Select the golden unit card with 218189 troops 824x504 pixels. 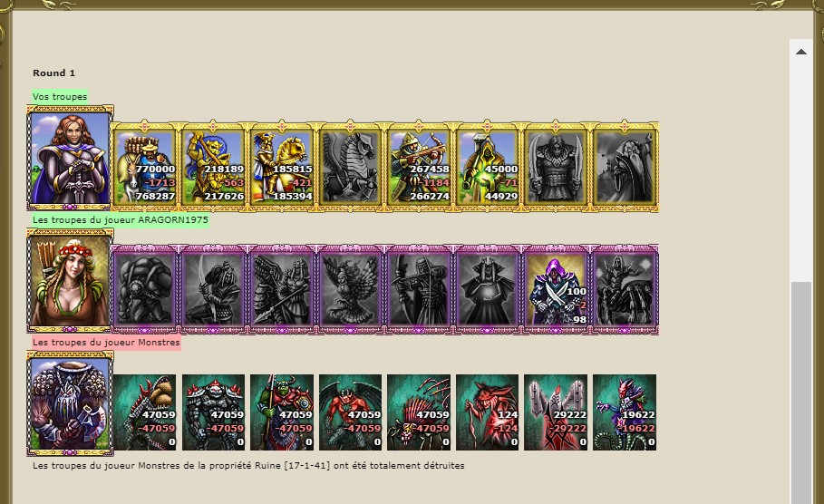[x=213, y=167]
